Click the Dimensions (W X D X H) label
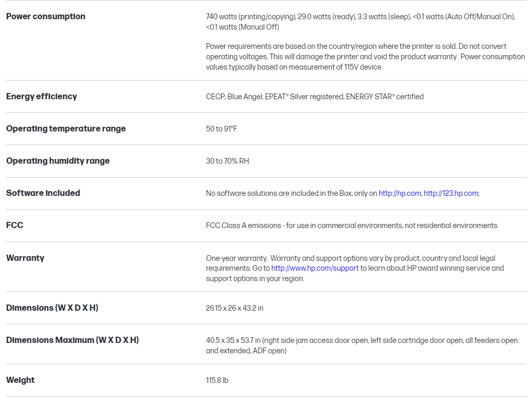The image size is (532, 398). pos(52,308)
